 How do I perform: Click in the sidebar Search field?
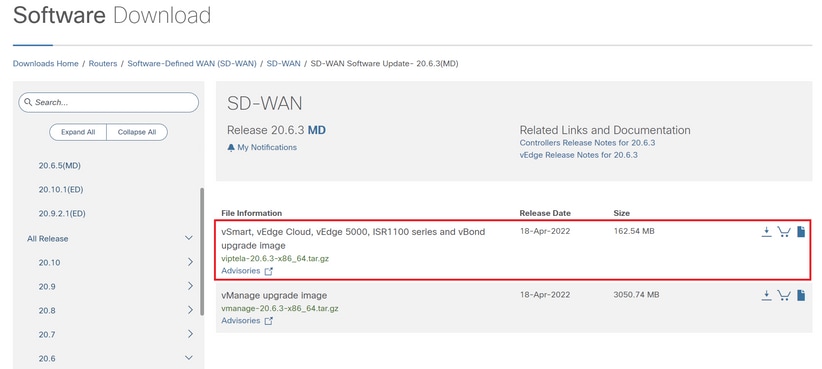pyautogui.click(x=109, y=102)
